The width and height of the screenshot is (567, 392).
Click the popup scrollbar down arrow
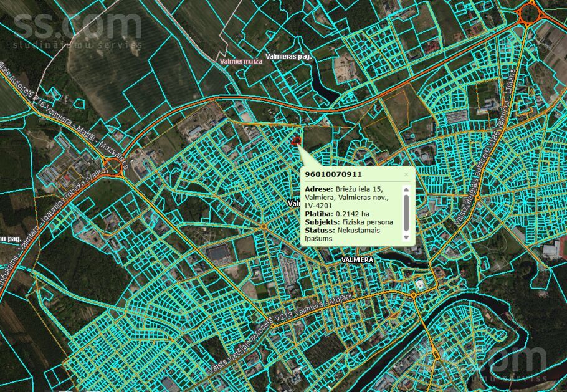click(x=406, y=237)
